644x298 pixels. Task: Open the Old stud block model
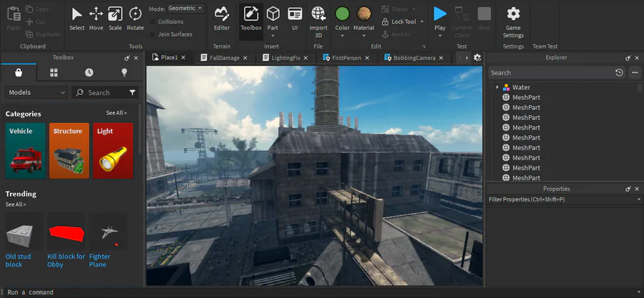click(x=24, y=240)
